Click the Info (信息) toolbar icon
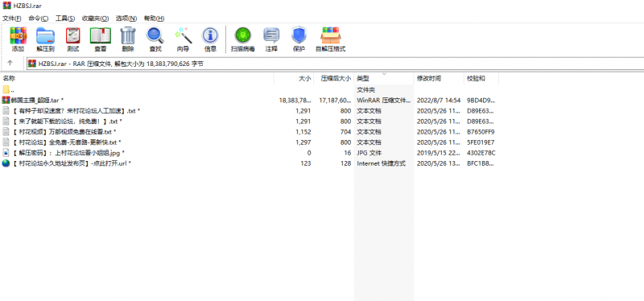The height and width of the screenshot is (301, 644). tap(210, 36)
